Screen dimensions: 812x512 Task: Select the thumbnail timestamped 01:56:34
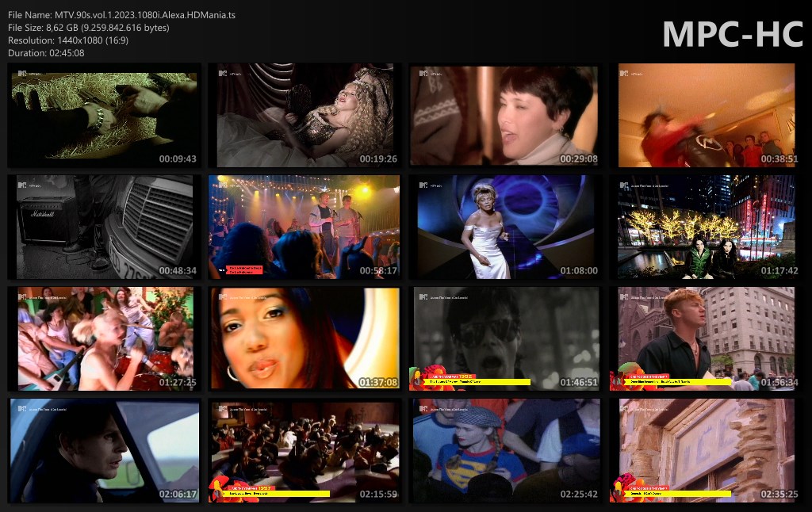pos(706,339)
